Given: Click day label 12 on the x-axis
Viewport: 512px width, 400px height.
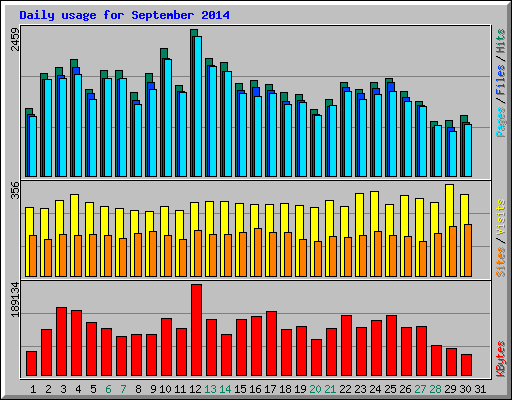Looking at the screenshot, I should (x=195, y=389).
